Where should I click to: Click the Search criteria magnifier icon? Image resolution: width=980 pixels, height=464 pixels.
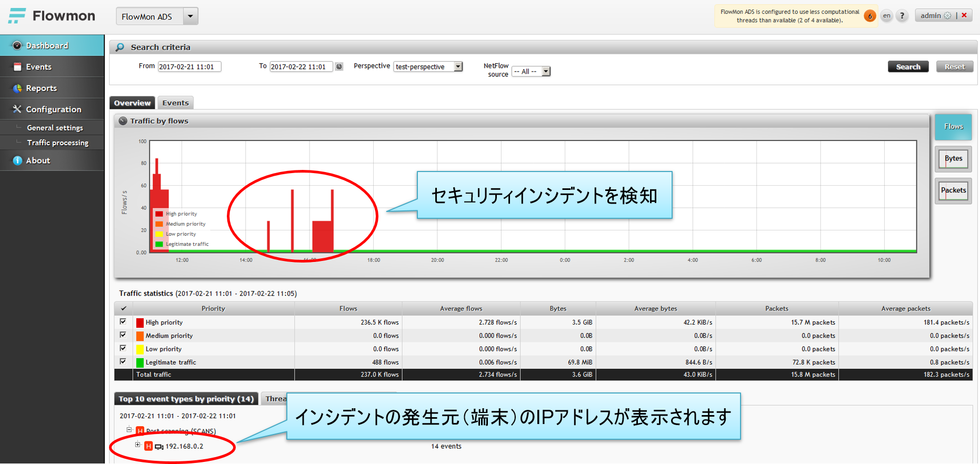click(x=120, y=47)
